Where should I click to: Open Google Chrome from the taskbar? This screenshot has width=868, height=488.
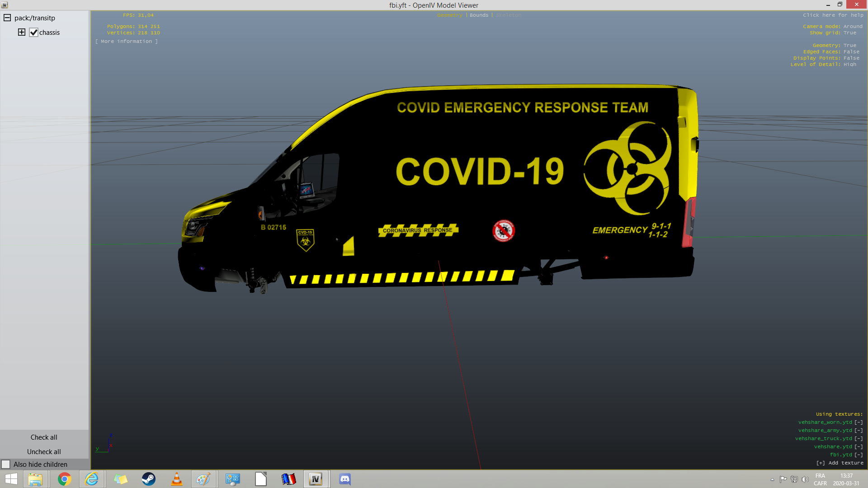pyautogui.click(x=65, y=479)
